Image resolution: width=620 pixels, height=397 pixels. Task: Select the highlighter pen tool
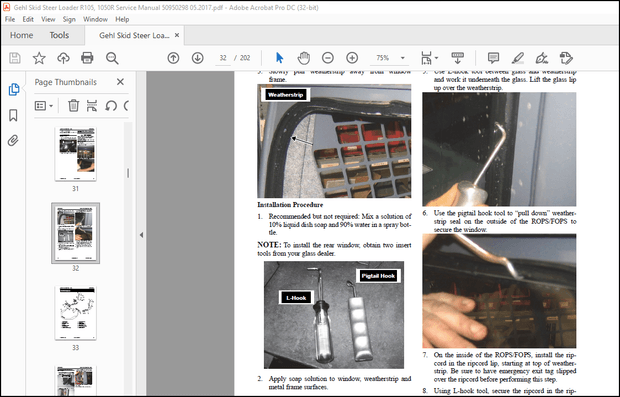(518, 58)
